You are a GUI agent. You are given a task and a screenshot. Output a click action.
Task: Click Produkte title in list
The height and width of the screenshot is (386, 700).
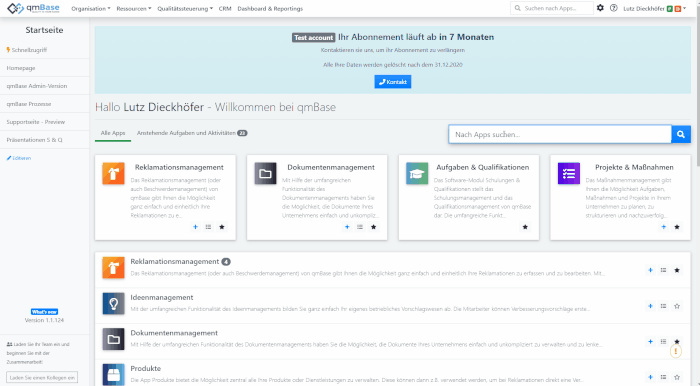[146, 368]
